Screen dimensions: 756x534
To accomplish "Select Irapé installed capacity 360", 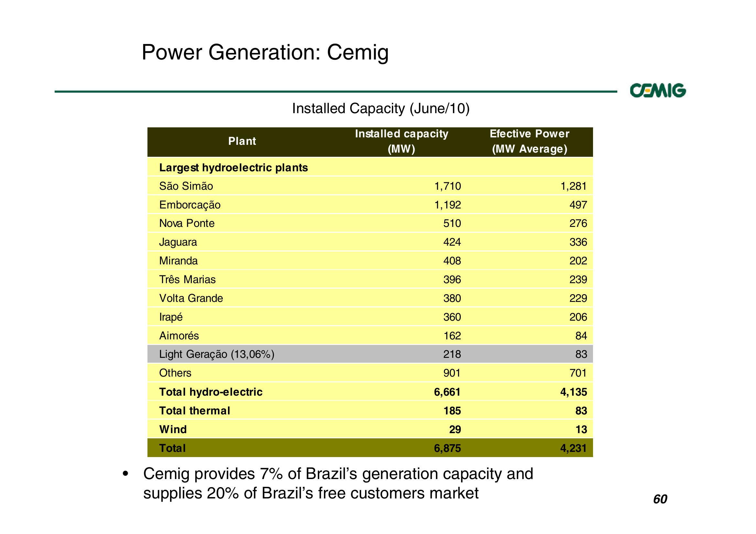I will [x=452, y=317].
